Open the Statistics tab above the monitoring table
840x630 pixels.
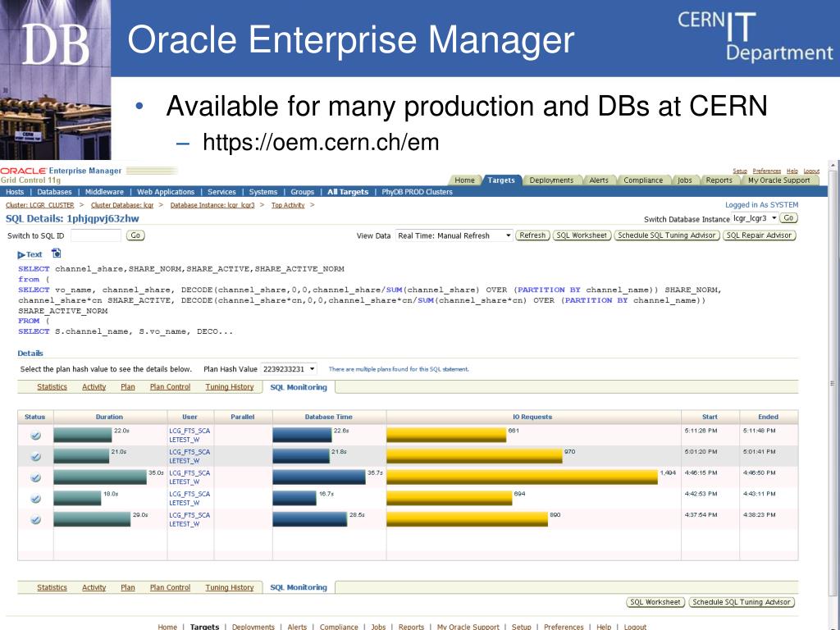pyautogui.click(x=52, y=387)
